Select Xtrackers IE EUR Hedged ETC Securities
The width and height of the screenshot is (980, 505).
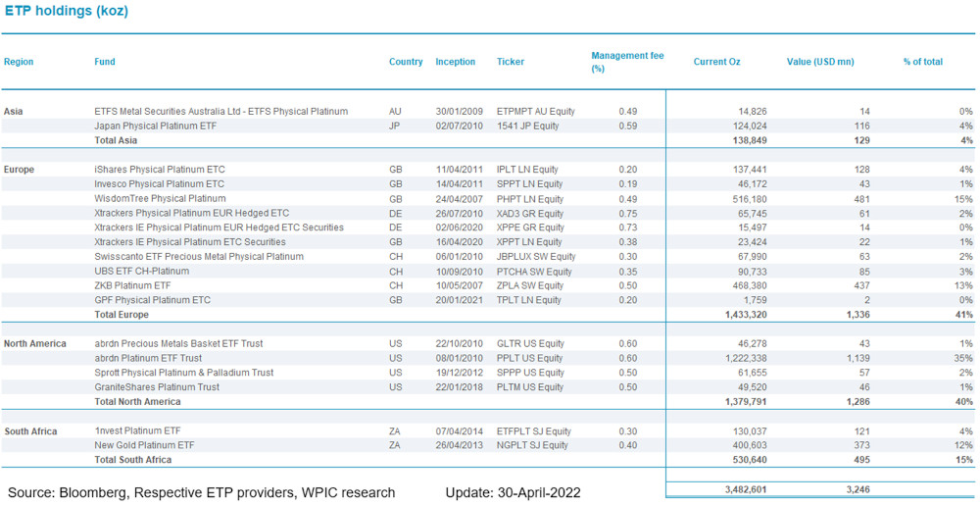(219, 227)
